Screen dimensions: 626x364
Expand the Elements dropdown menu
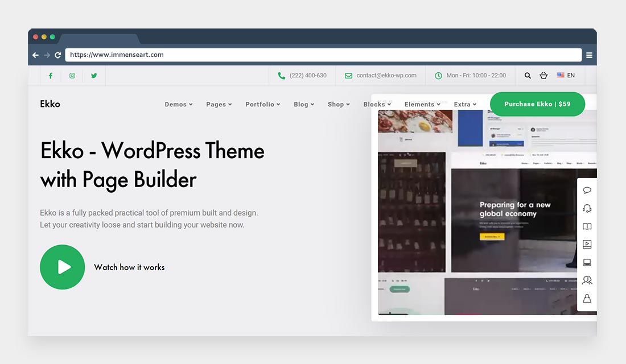pyautogui.click(x=422, y=104)
